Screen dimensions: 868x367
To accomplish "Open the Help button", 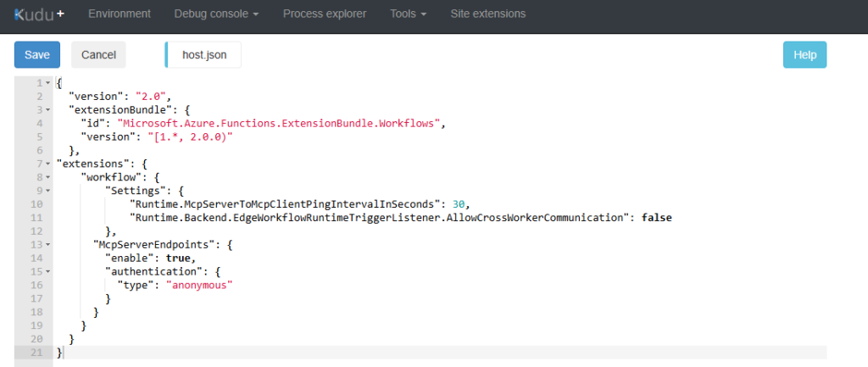I will (804, 54).
